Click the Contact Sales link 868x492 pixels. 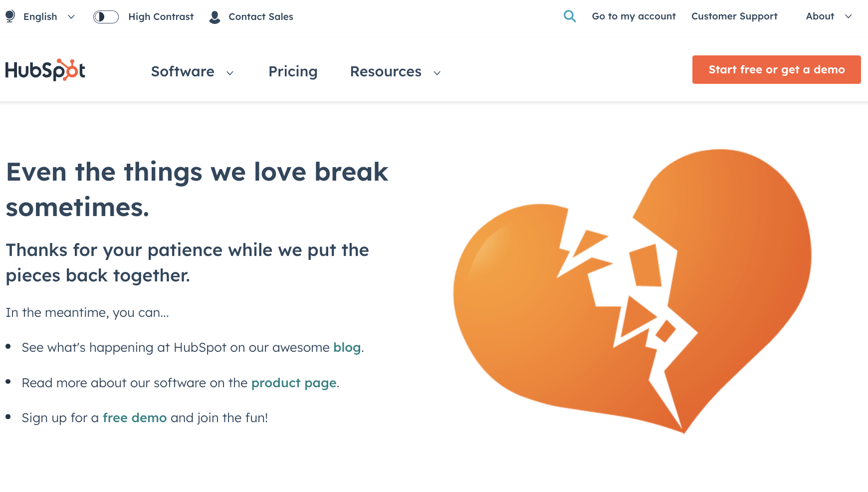click(x=261, y=17)
